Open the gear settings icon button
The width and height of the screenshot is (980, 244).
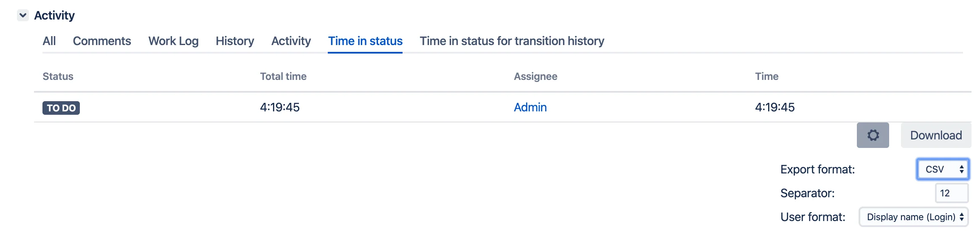pyautogui.click(x=873, y=135)
